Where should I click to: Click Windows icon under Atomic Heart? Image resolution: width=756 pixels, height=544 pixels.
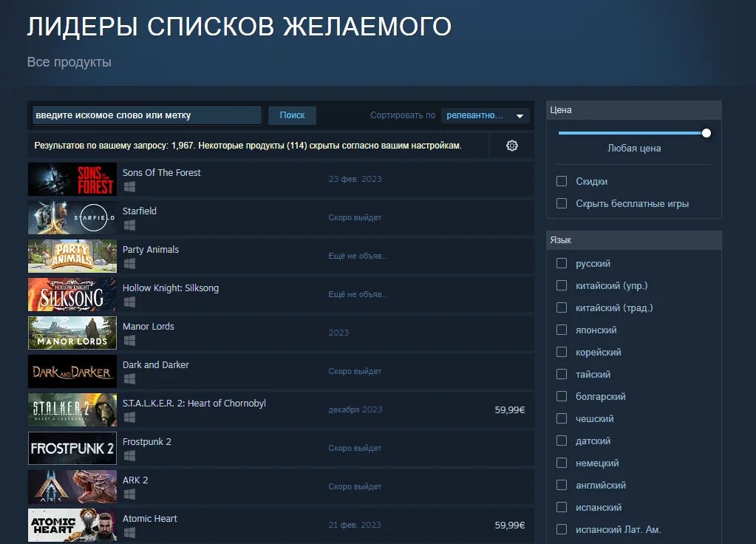[x=129, y=533]
